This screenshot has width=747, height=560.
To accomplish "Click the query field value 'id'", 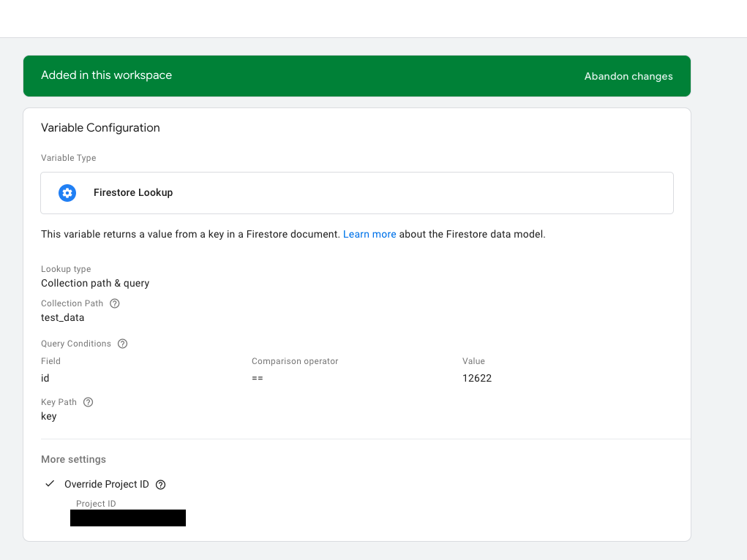I will (45, 378).
